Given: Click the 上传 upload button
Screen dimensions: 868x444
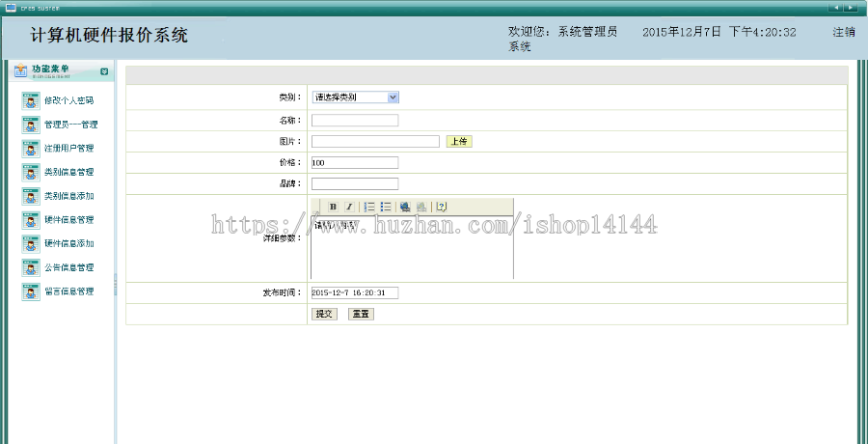Looking at the screenshot, I should [459, 141].
